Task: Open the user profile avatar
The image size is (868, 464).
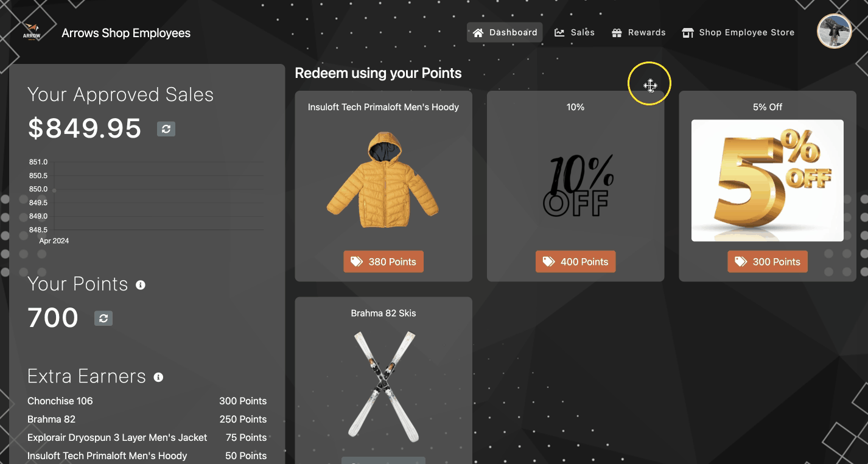Action: tap(834, 31)
